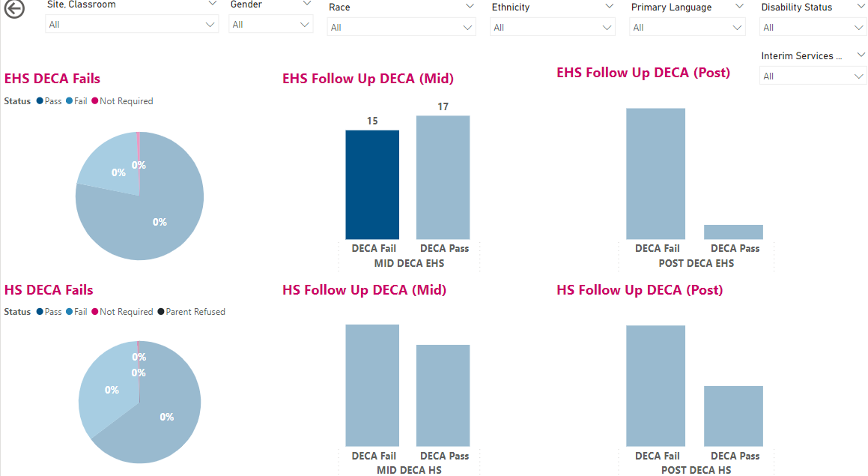
Task: Open the Race All dropdown
Action: point(401,27)
